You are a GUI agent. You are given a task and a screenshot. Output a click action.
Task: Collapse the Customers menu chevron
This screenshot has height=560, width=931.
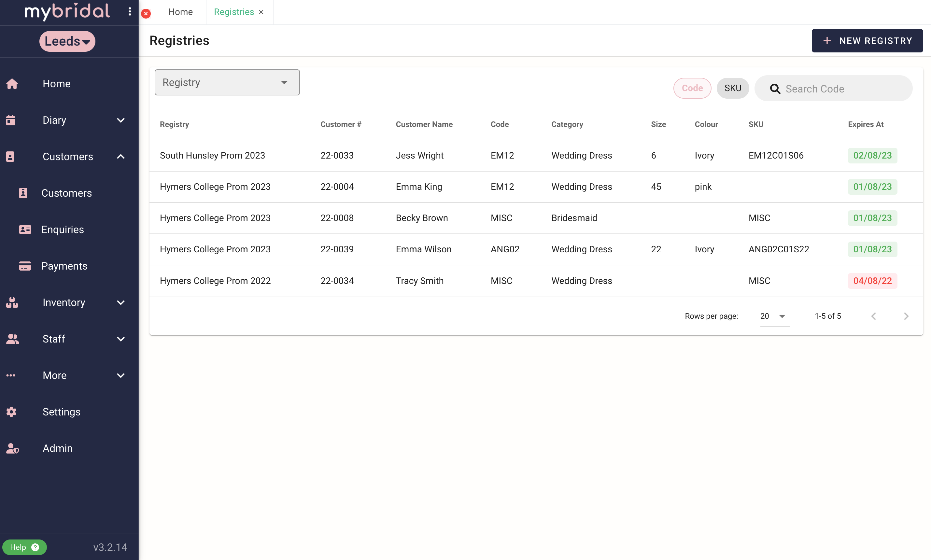pos(121,156)
